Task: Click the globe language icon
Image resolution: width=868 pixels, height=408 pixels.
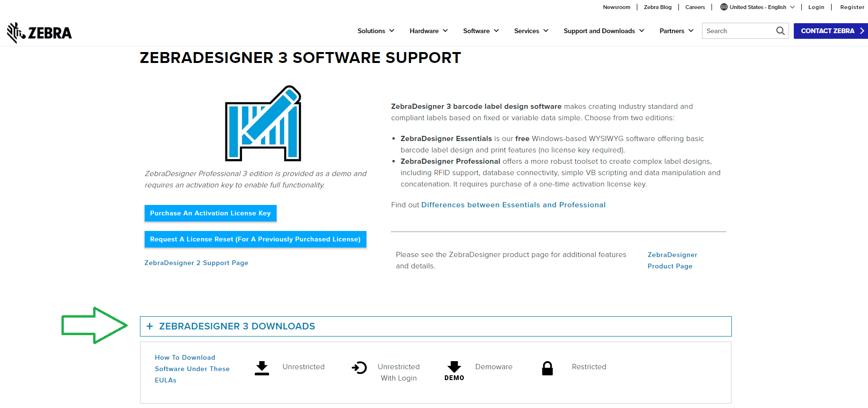Action: tap(724, 7)
